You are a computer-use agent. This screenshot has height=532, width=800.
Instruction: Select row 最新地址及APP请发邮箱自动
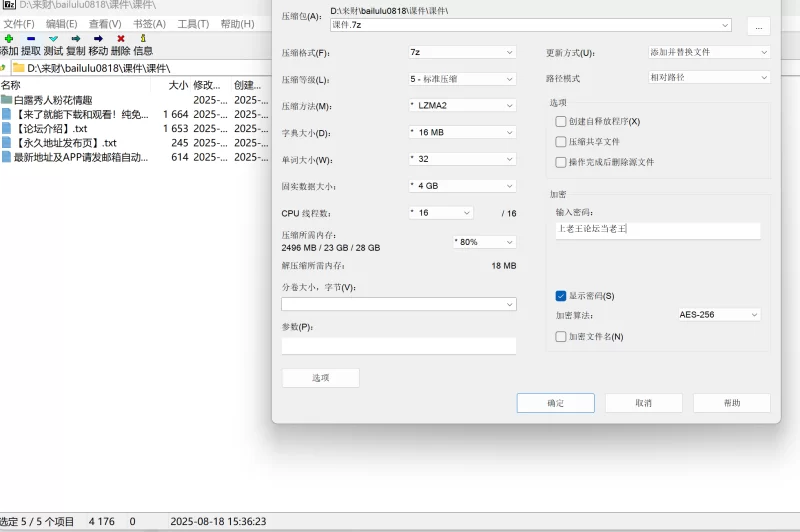point(135,157)
